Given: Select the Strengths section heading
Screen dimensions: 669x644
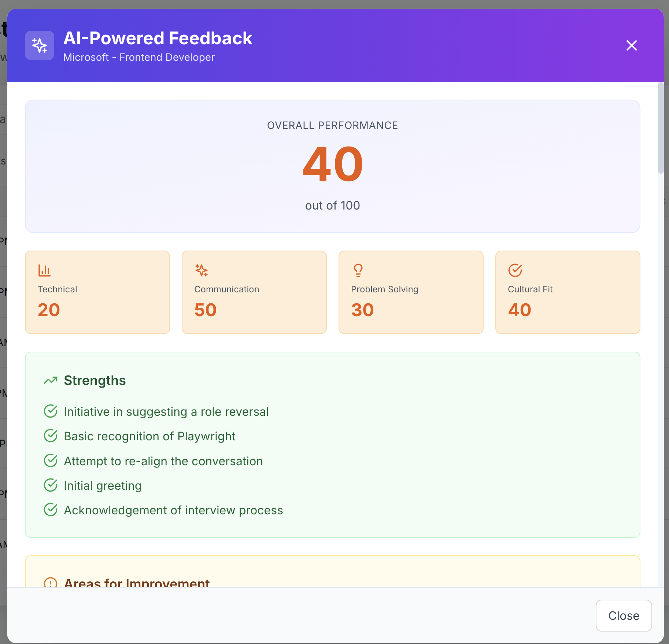Looking at the screenshot, I should tap(95, 380).
